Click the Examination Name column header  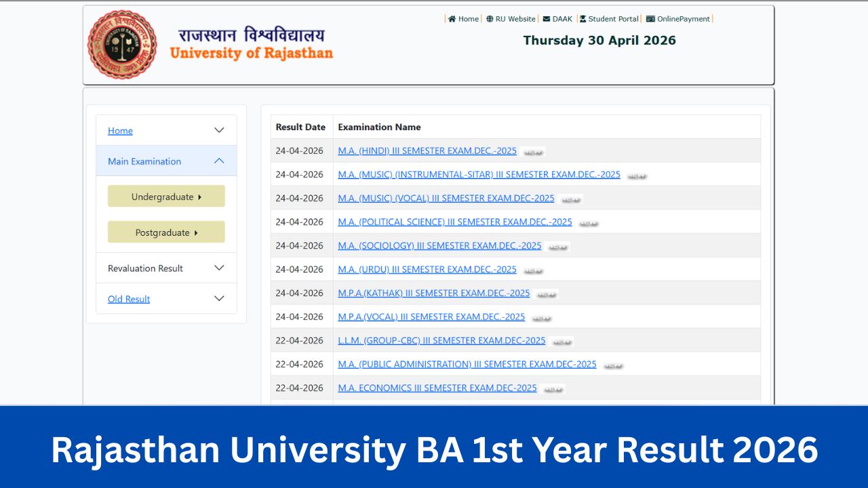379,127
